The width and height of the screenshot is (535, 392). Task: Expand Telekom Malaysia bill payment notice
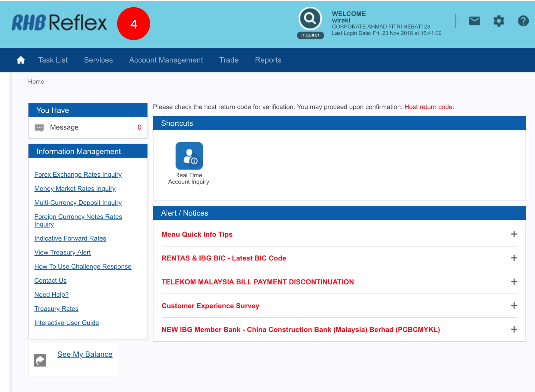pyautogui.click(x=514, y=282)
